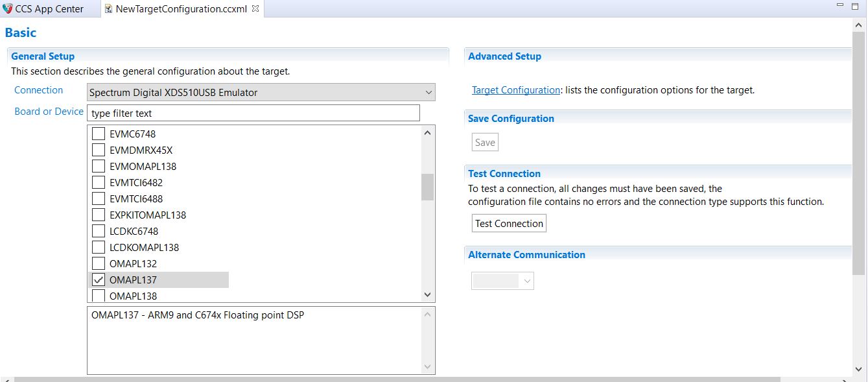Screen dimensions: 868x382
Task: Enable the LCDKOMAPL138 checkbox
Action: click(x=99, y=248)
